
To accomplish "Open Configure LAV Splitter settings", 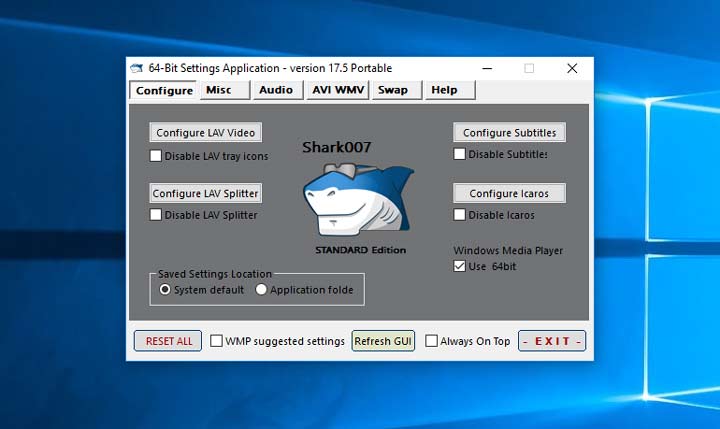I will [206, 193].
